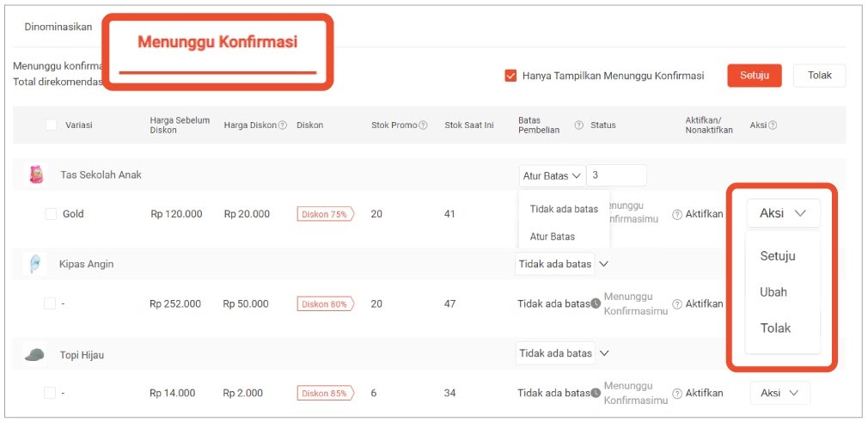Check select-all checkbox beside Variasi header
Image resolution: width=868 pixels, height=422 pixels.
click(51, 125)
